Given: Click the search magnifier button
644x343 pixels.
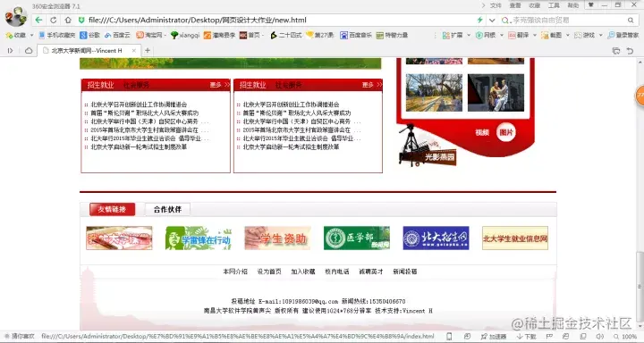Looking at the screenshot, I should pyautogui.click(x=631, y=20).
